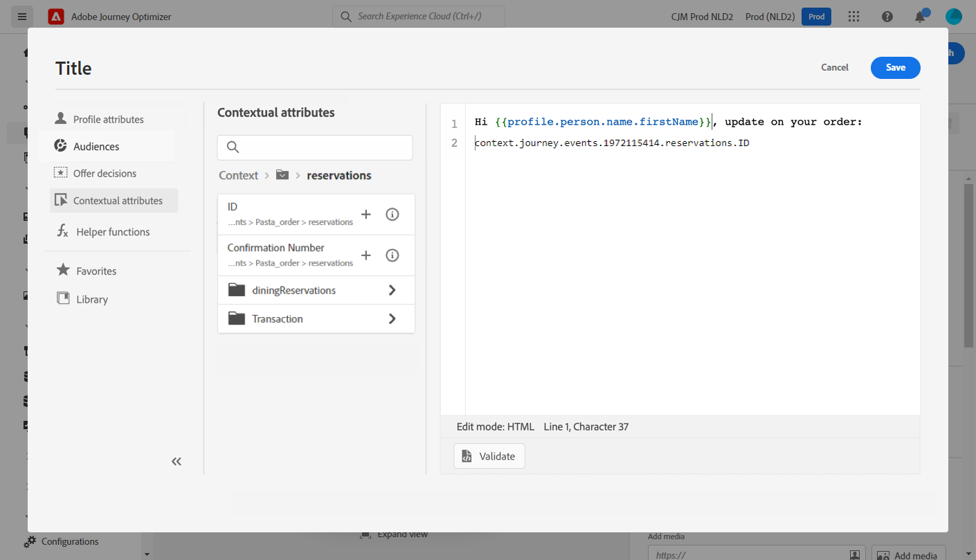Viewport: 976px width, 560px height.
Task: Open Profile attributes section
Action: tap(108, 119)
